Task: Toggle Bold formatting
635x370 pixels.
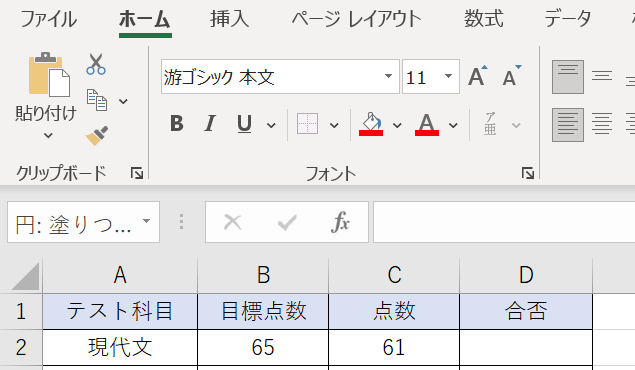Action: (177, 123)
